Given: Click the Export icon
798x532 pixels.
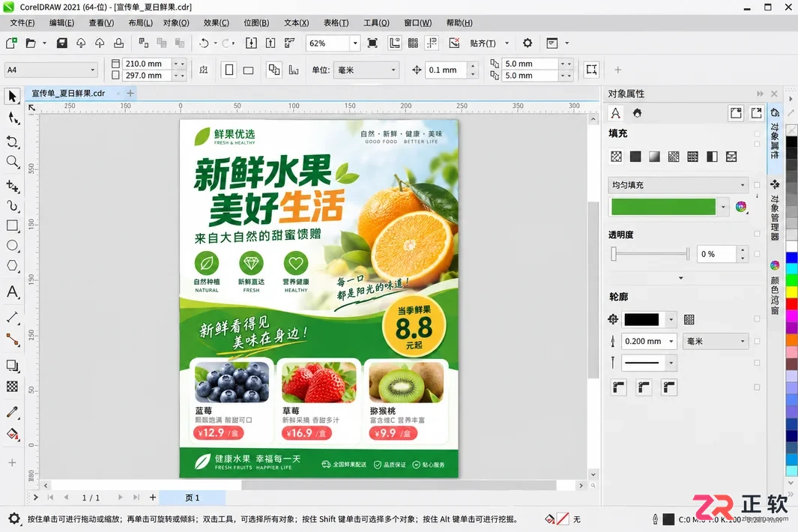Looking at the screenshot, I should 270,43.
